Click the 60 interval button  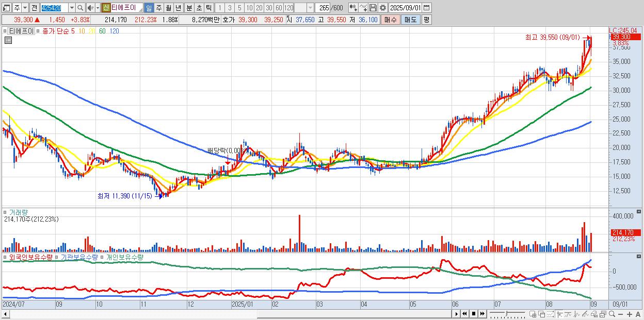click(x=279, y=8)
